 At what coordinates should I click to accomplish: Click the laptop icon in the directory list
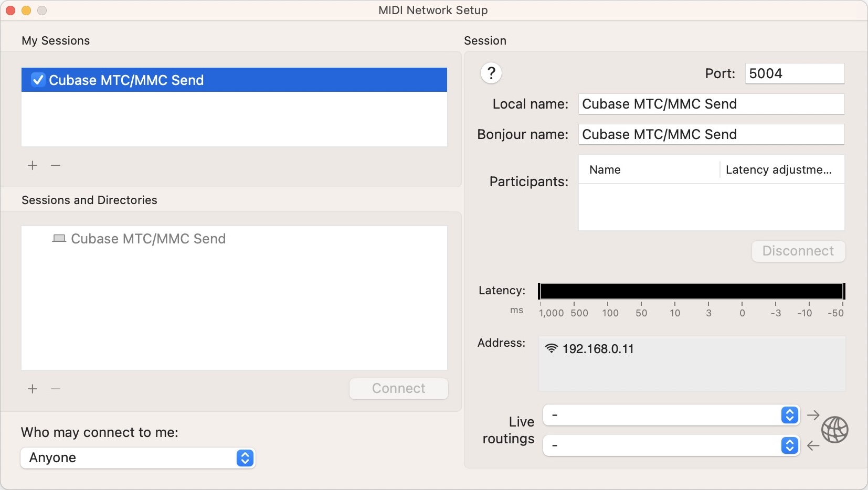coord(59,239)
